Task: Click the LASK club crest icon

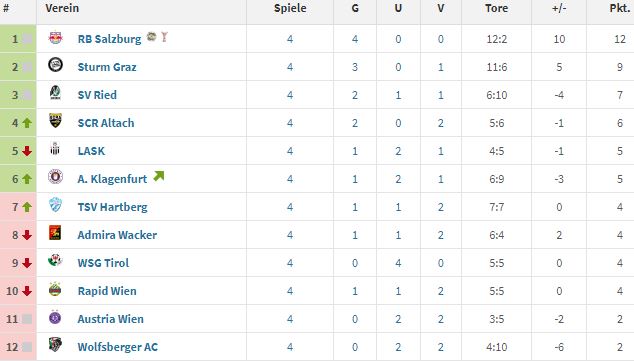Action: pos(55,149)
